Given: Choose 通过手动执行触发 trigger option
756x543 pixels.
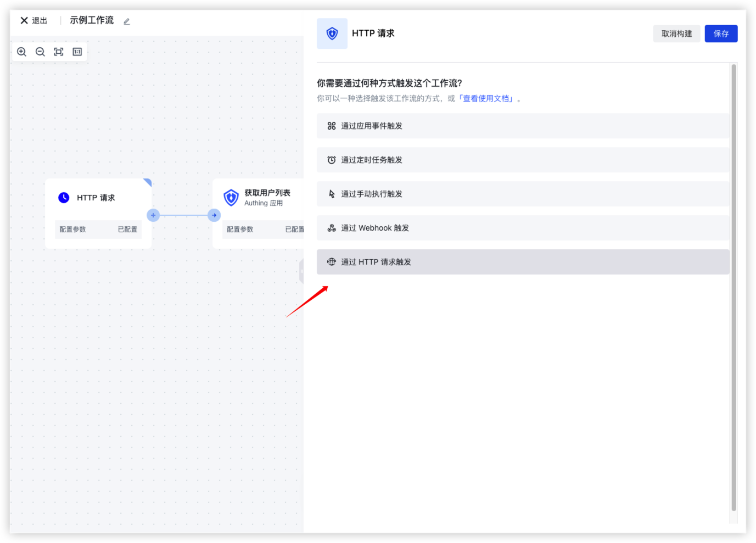Looking at the screenshot, I should (x=523, y=194).
